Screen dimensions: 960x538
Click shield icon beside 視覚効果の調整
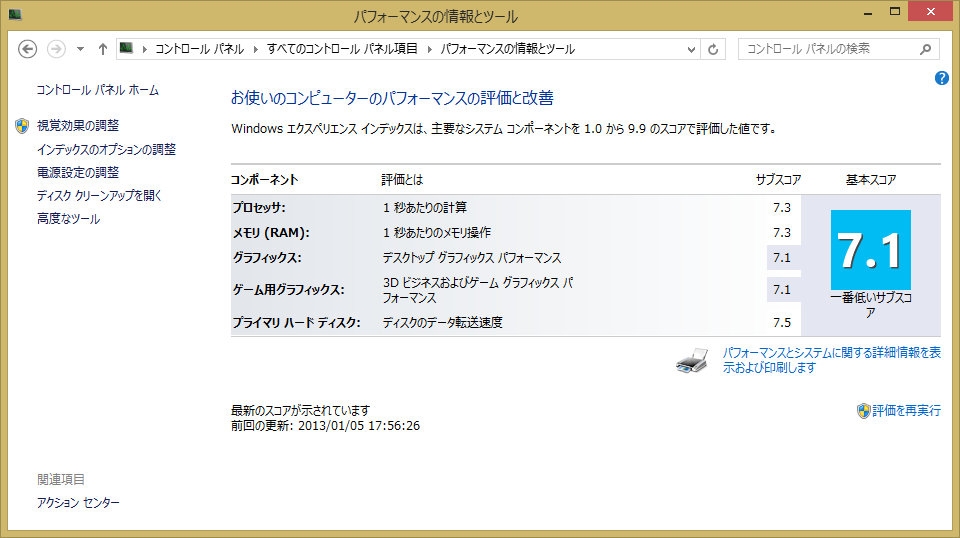coord(22,126)
